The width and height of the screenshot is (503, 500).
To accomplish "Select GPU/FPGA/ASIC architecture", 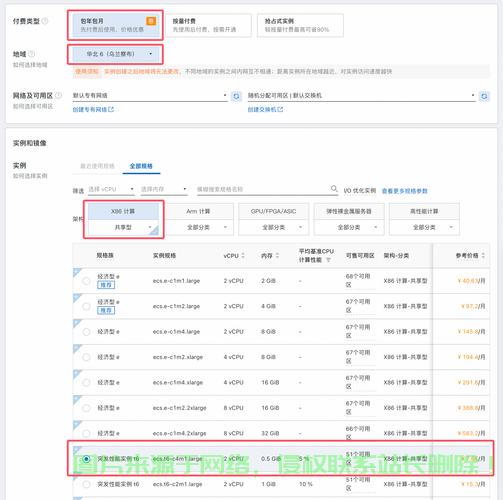I will [274, 211].
